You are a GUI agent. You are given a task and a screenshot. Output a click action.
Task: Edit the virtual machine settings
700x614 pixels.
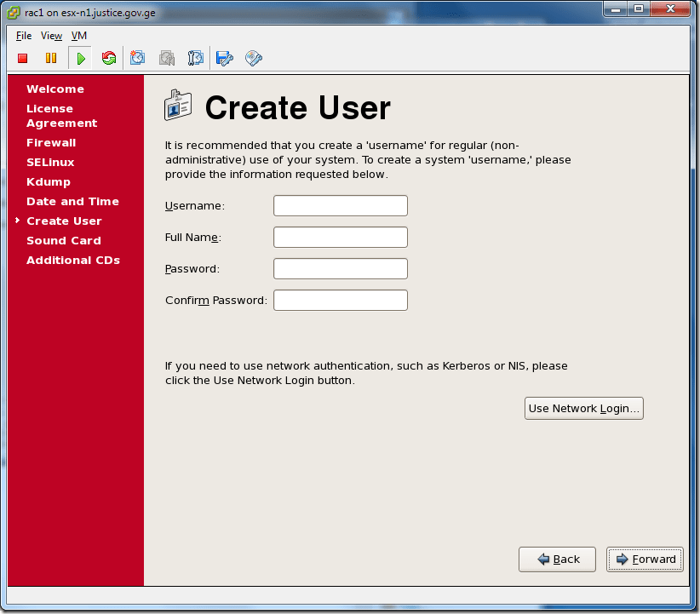point(224,58)
